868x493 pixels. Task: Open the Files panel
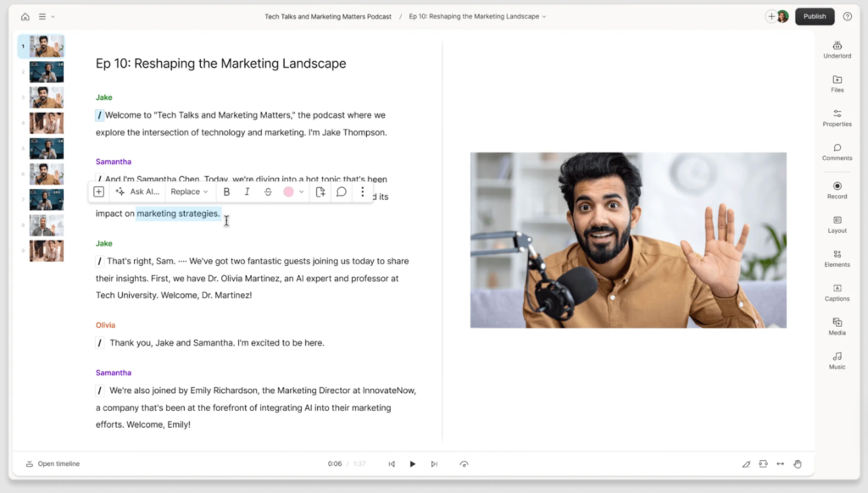[x=837, y=84]
